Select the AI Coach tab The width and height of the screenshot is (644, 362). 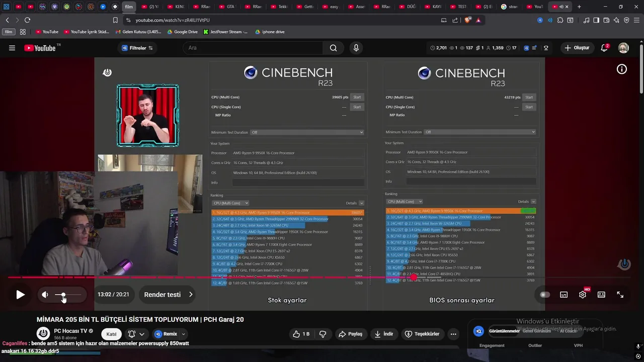click(x=569, y=331)
